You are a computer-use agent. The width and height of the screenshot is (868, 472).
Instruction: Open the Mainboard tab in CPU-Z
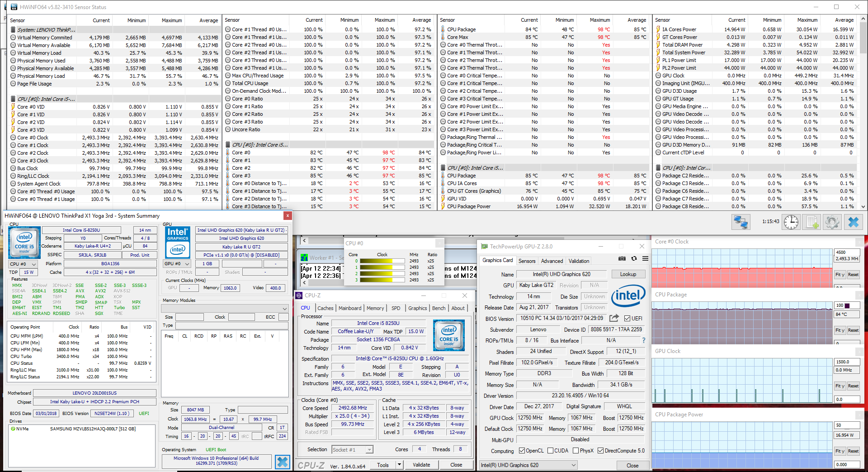[350, 308]
